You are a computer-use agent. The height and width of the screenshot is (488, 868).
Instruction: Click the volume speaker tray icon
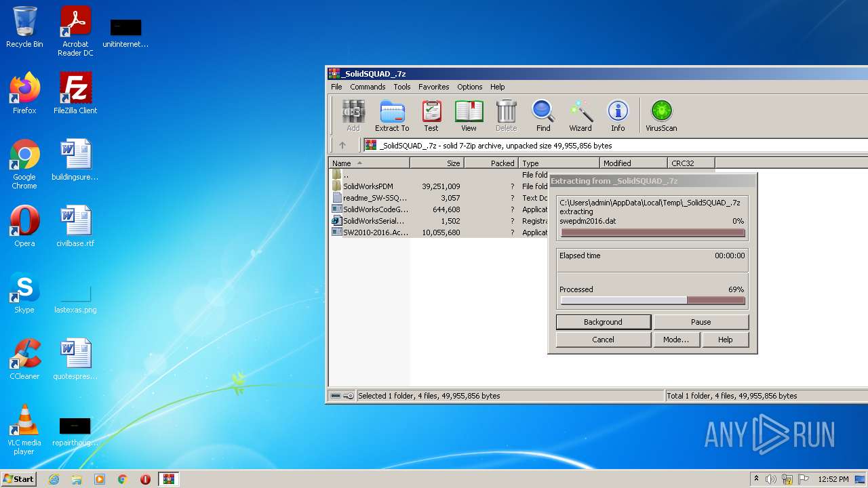(x=771, y=479)
